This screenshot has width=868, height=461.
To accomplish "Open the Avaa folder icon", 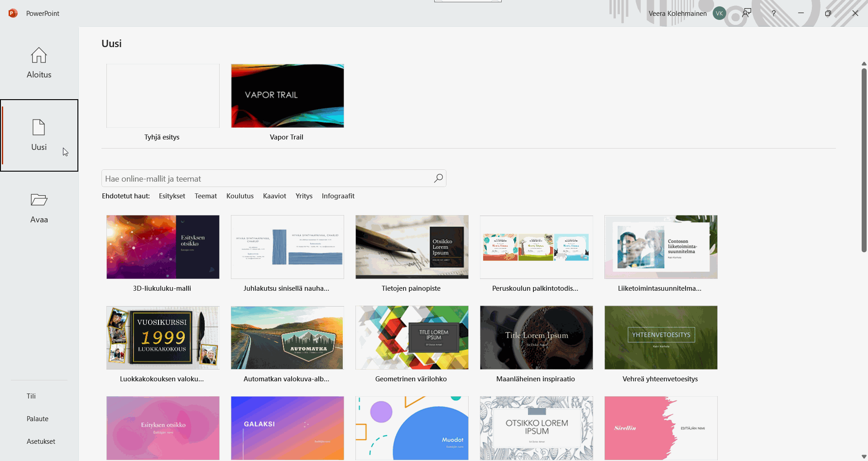I will coord(39,200).
